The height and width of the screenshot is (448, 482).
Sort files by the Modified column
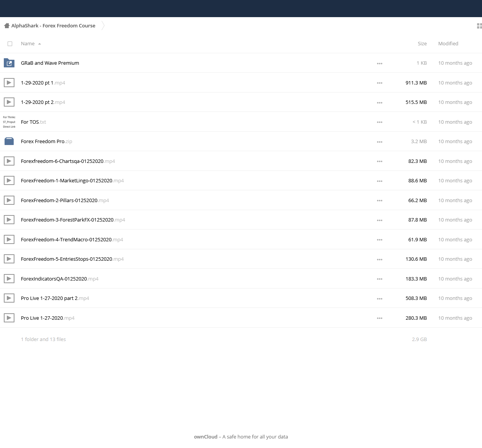pyautogui.click(x=448, y=44)
